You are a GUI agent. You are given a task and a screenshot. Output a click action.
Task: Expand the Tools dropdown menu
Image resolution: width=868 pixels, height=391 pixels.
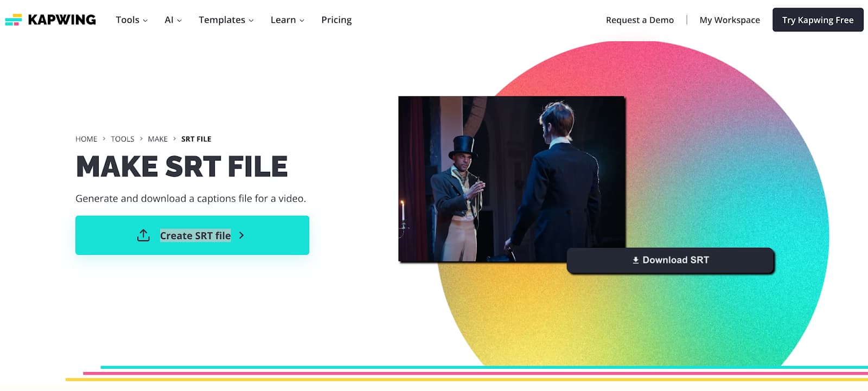pos(131,20)
